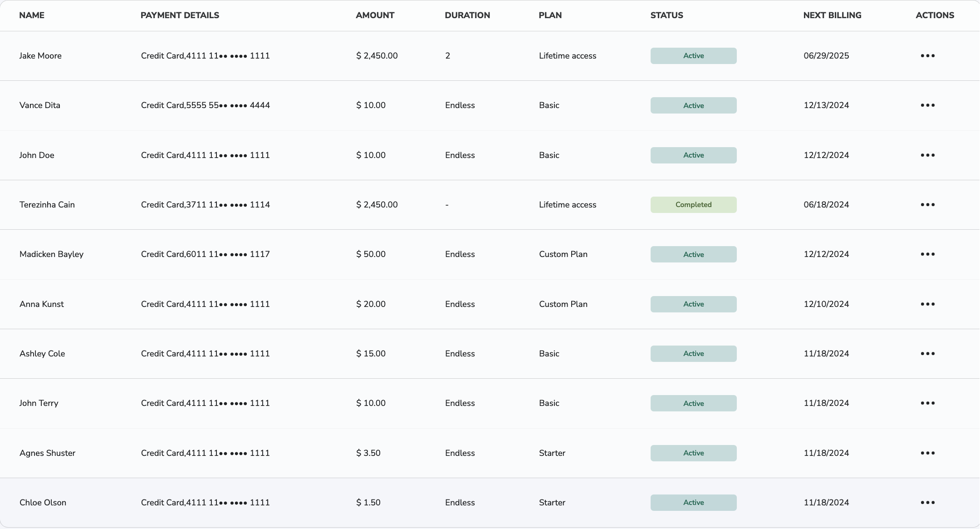Viewport: 980px width, 529px height.
Task: Open the actions dropdown for Ashley Cole
Action: pyautogui.click(x=927, y=353)
